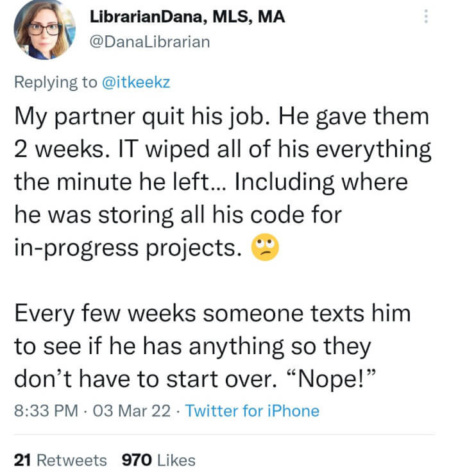The width and height of the screenshot is (449, 476).
Task: Click the "Replying to" label
Action: 55,83
